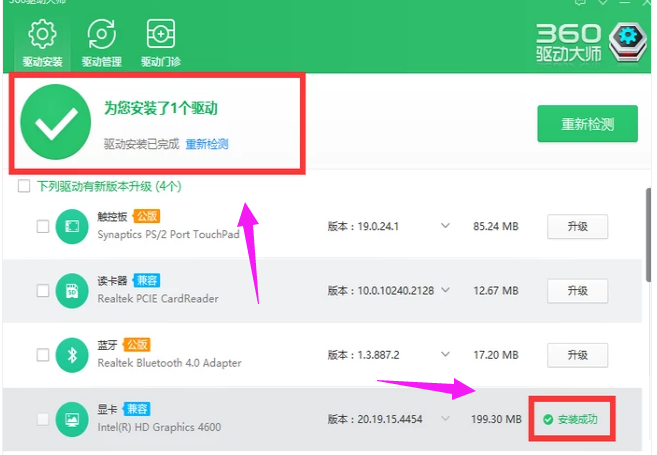The width and height of the screenshot is (657, 455).
Task: Check the 读卡器 Realtek CardReader checkbox
Action: click(43, 290)
